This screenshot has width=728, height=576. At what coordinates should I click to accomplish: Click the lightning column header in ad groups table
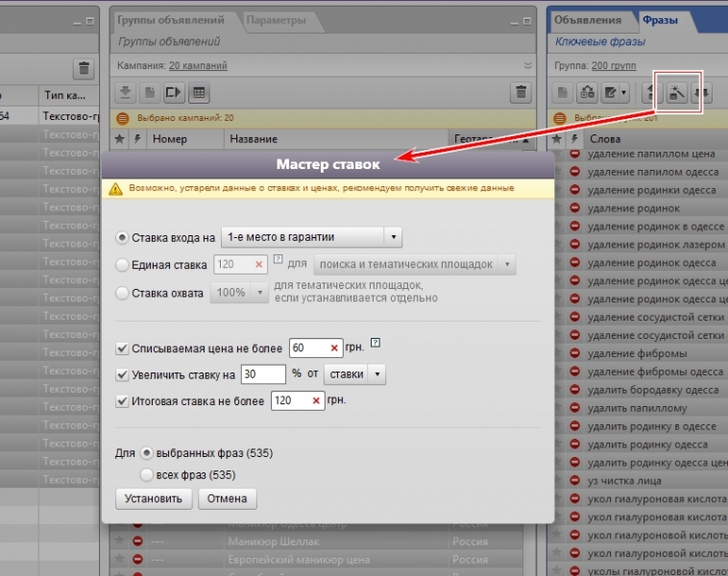click(138, 139)
